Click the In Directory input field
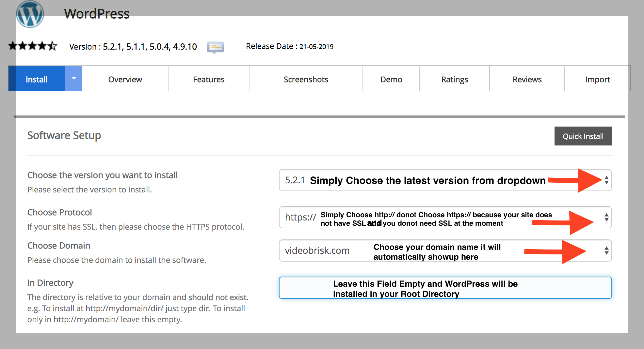 tap(445, 288)
